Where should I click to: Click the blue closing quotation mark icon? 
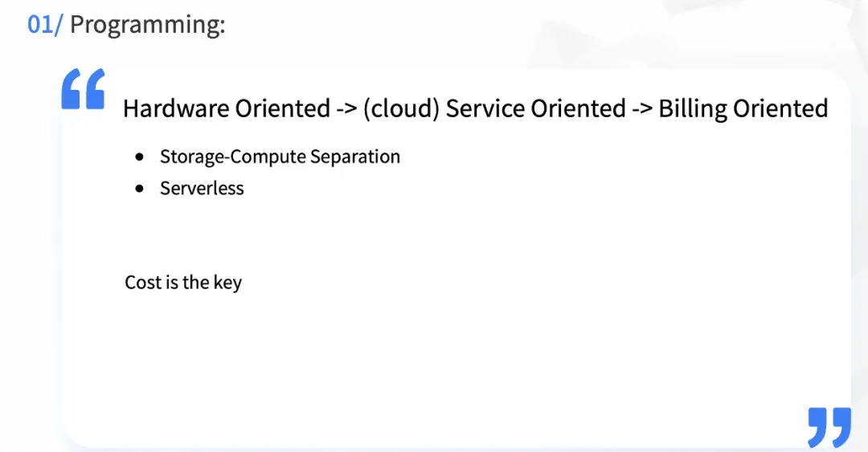click(829, 428)
